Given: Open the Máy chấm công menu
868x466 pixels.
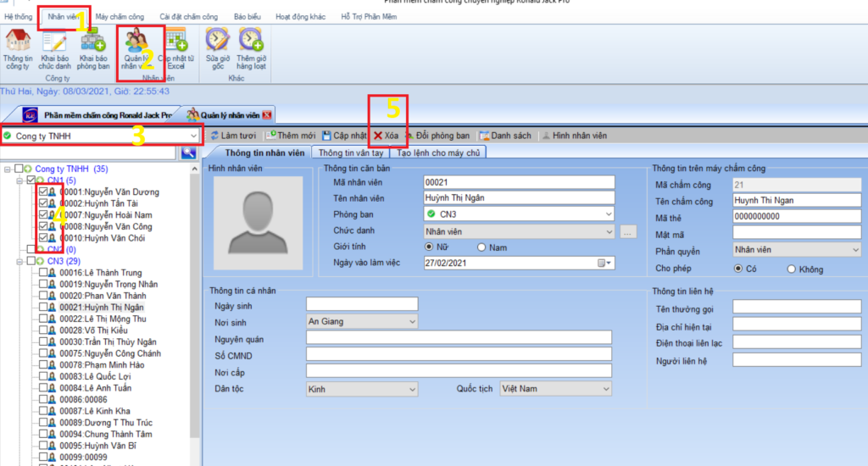Looking at the screenshot, I should pyautogui.click(x=120, y=17).
